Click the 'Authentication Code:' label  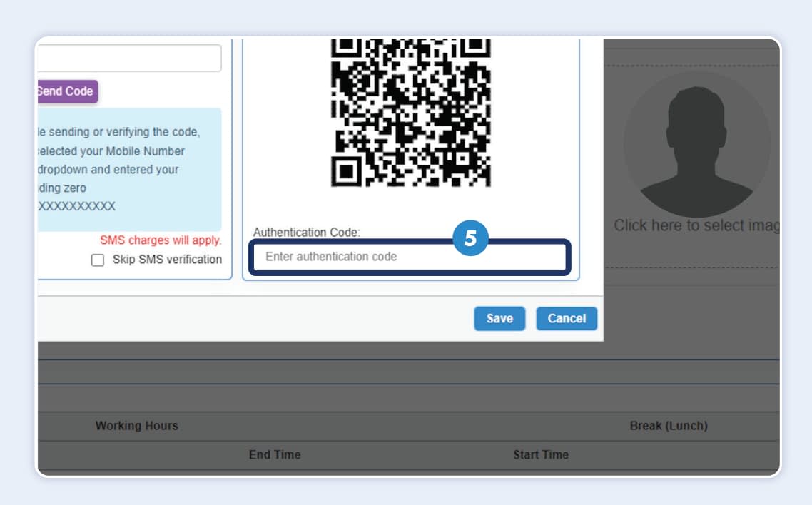click(306, 233)
